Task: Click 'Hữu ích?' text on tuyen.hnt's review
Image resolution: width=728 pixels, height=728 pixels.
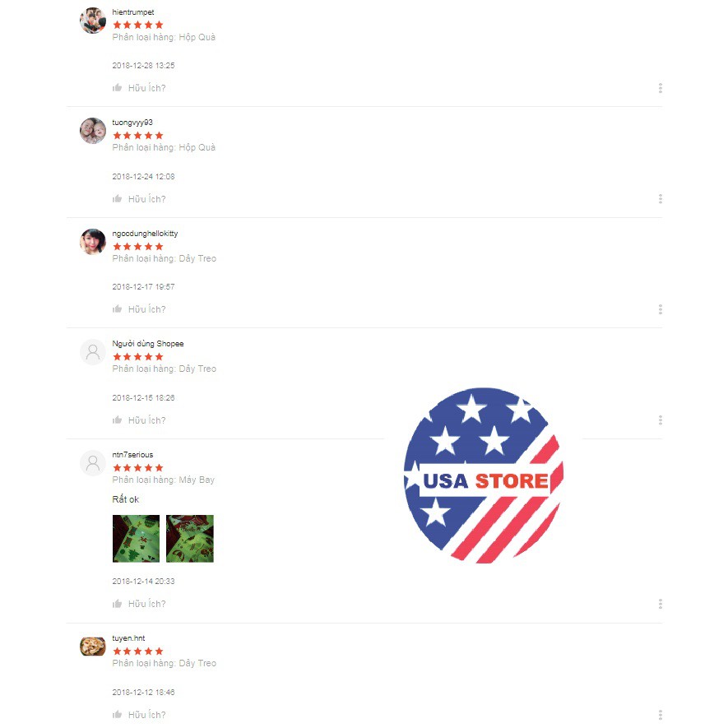Action: [x=146, y=715]
